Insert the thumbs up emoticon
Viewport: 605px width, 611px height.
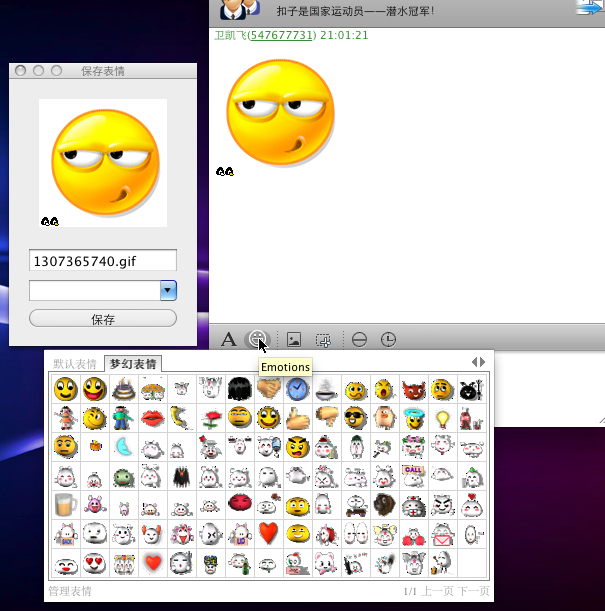[297, 418]
